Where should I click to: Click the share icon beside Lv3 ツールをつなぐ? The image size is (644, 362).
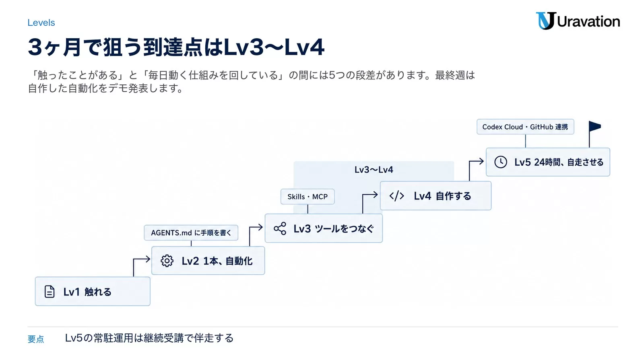click(280, 228)
